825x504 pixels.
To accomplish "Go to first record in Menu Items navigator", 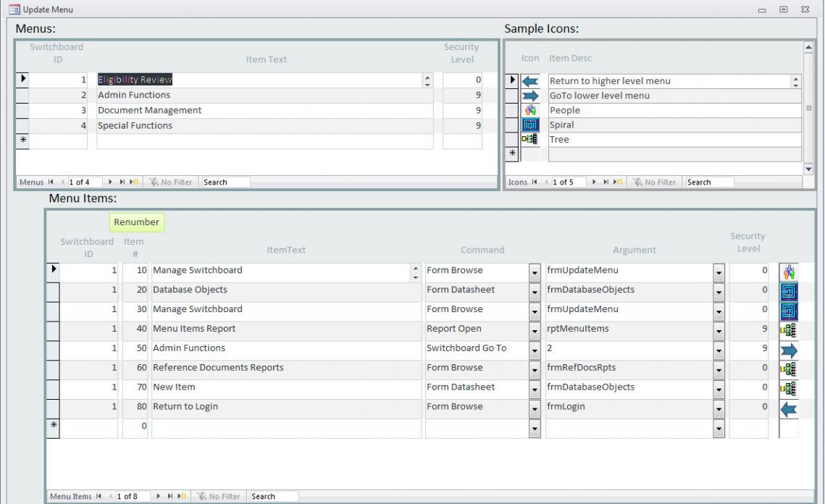I will 99,496.
